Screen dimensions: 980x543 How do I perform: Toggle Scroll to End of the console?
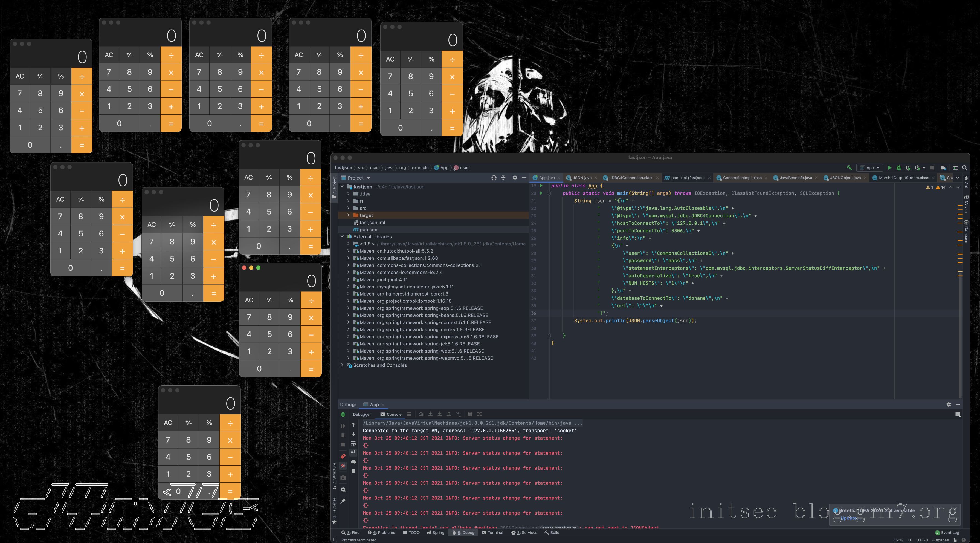pos(353,452)
